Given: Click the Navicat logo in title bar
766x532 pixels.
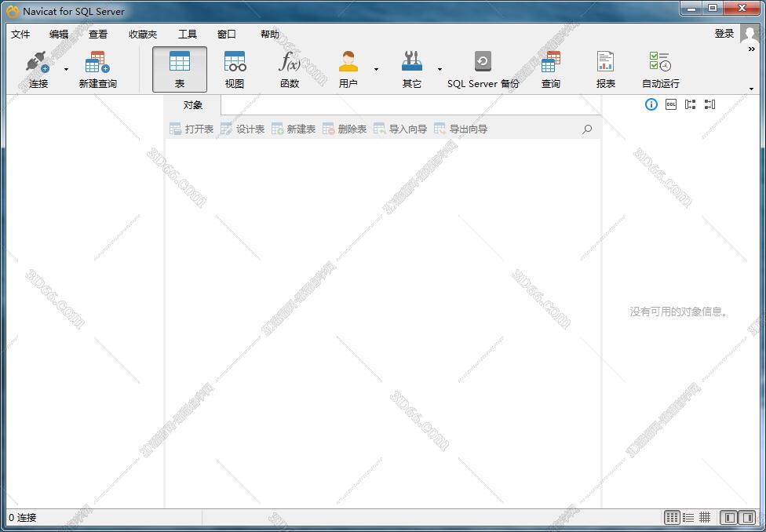Looking at the screenshot, I should 13,12.
